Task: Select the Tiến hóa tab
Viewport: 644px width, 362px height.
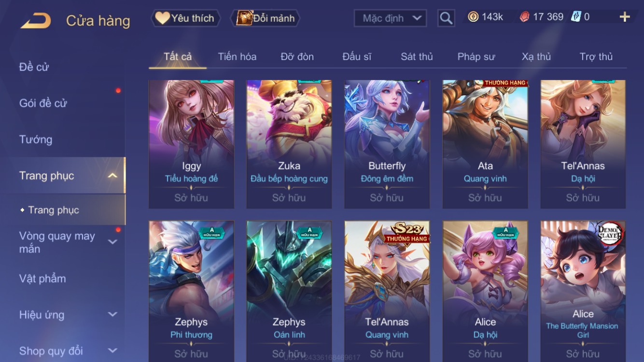Action: tap(237, 56)
